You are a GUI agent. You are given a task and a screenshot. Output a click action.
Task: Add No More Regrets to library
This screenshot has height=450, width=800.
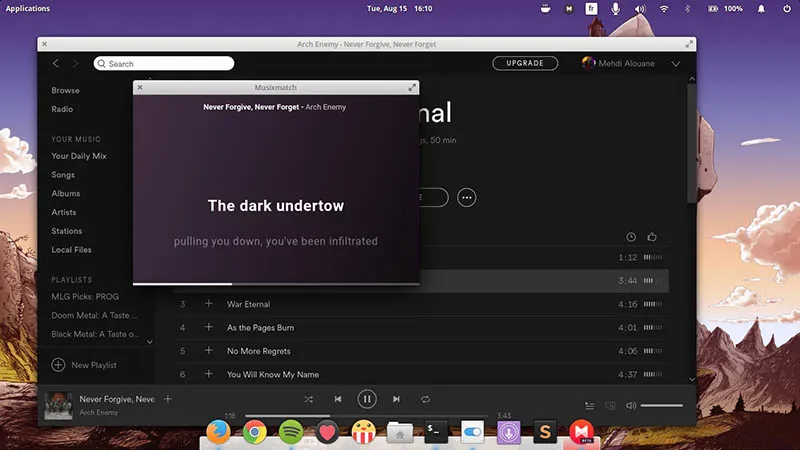point(209,351)
